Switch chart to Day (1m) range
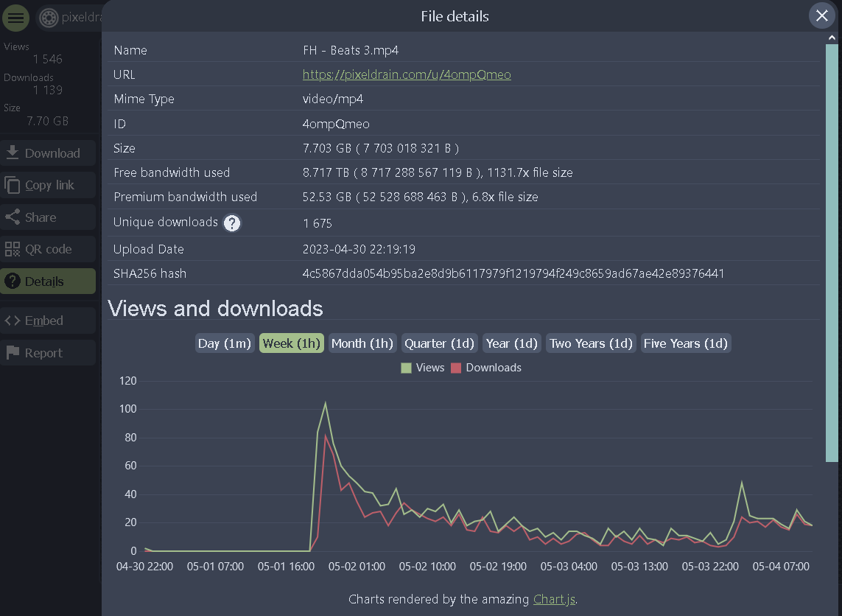 225,343
